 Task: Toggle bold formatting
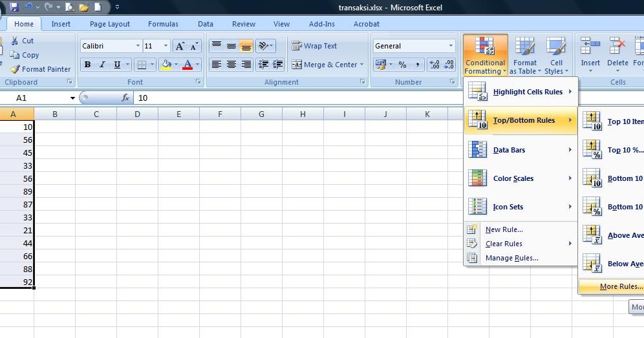coord(87,65)
